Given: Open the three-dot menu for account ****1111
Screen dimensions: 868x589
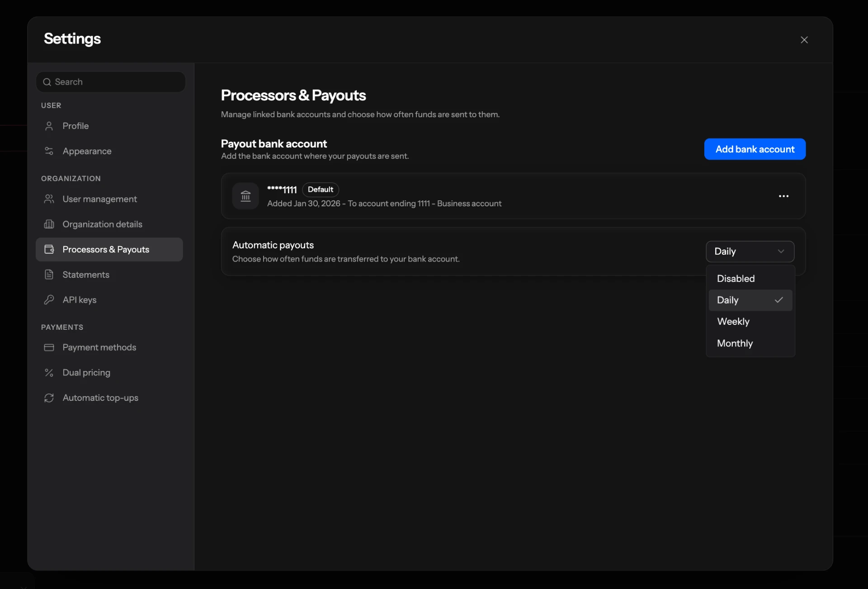Looking at the screenshot, I should click(x=783, y=196).
